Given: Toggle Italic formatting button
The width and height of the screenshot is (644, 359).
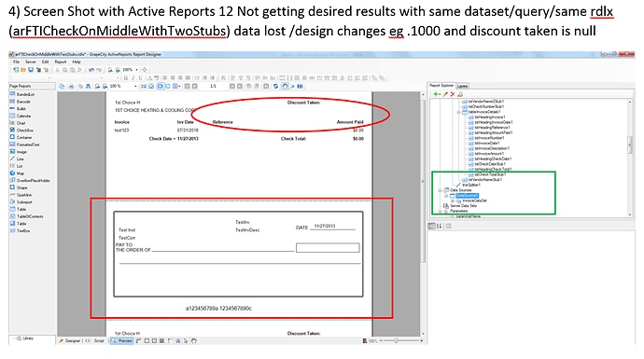Looking at the screenshot, I should (133, 78).
